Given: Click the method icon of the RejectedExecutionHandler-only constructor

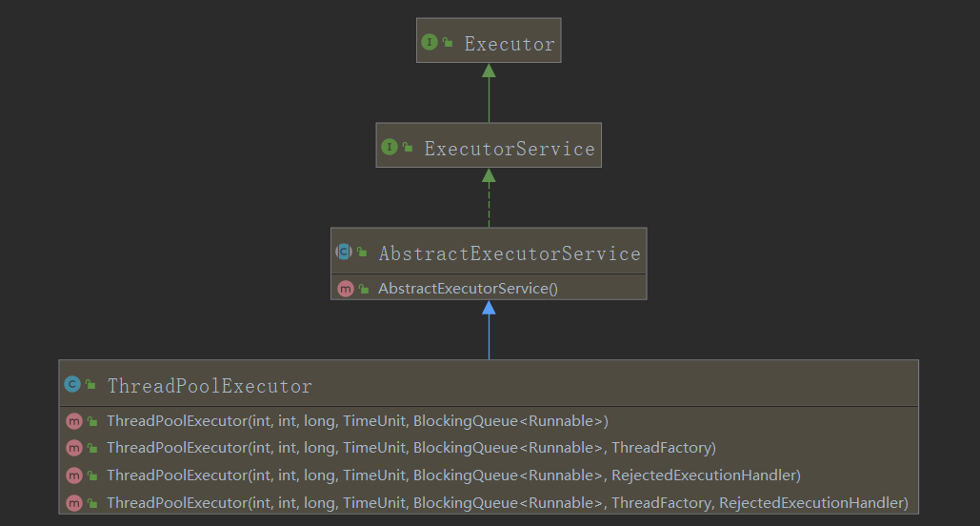Looking at the screenshot, I should 74,475.
